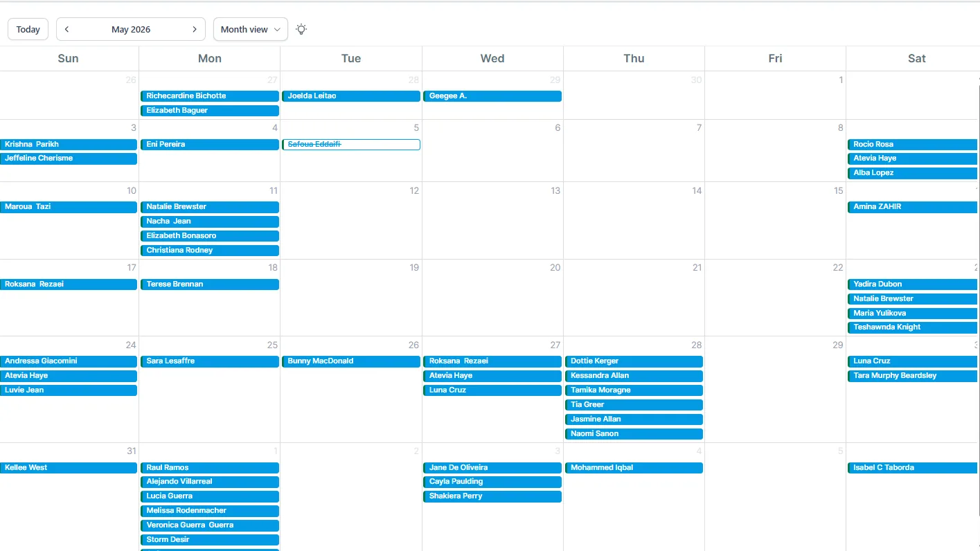
Task: Select the Andressa Giacomini appointment
Action: click(x=69, y=361)
